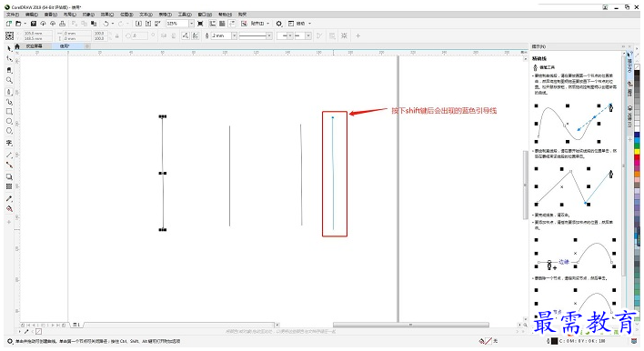
Task: Open the Edit menu
Action: click(32, 15)
